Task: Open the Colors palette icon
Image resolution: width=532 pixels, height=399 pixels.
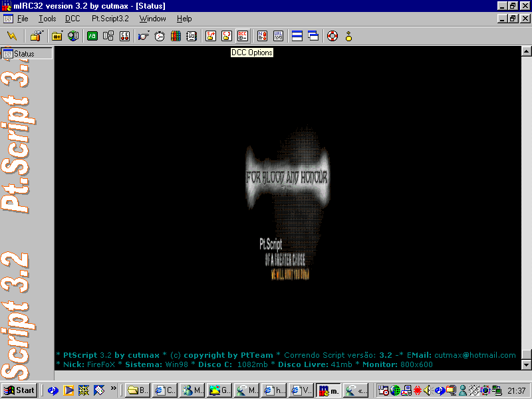Action: [x=176, y=36]
